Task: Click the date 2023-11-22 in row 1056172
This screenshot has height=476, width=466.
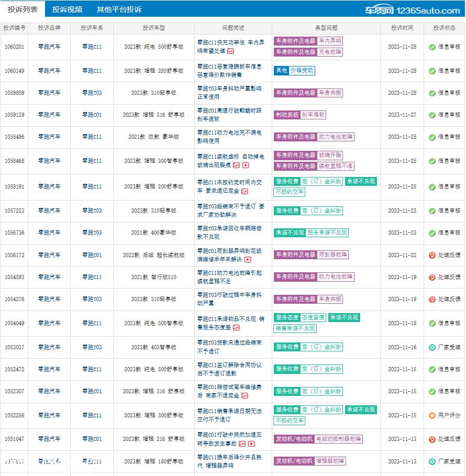Action: point(402,255)
